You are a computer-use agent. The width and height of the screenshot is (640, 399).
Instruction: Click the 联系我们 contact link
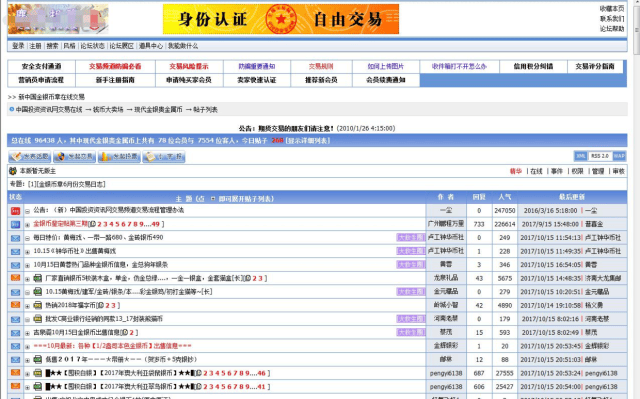pos(612,19)
